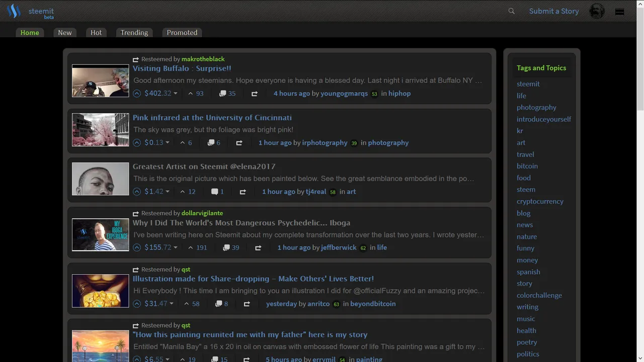Click the Steemit logo icon

[x=14, y=11]
